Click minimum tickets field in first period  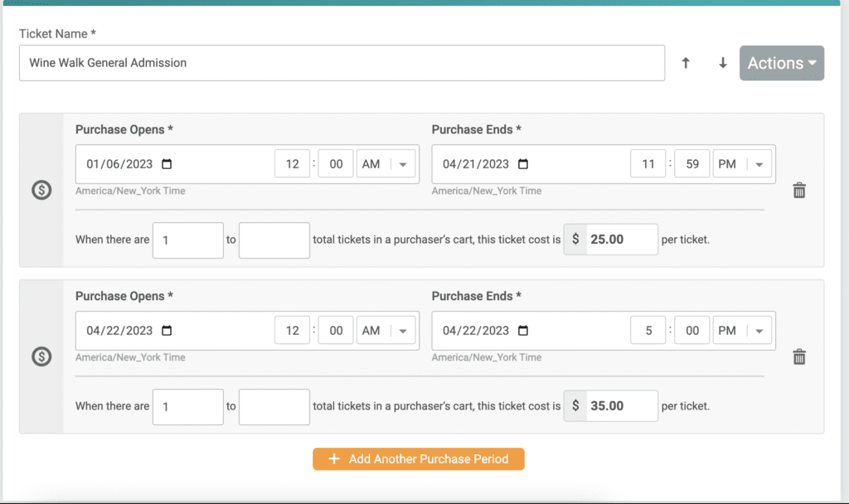[188, 240]
